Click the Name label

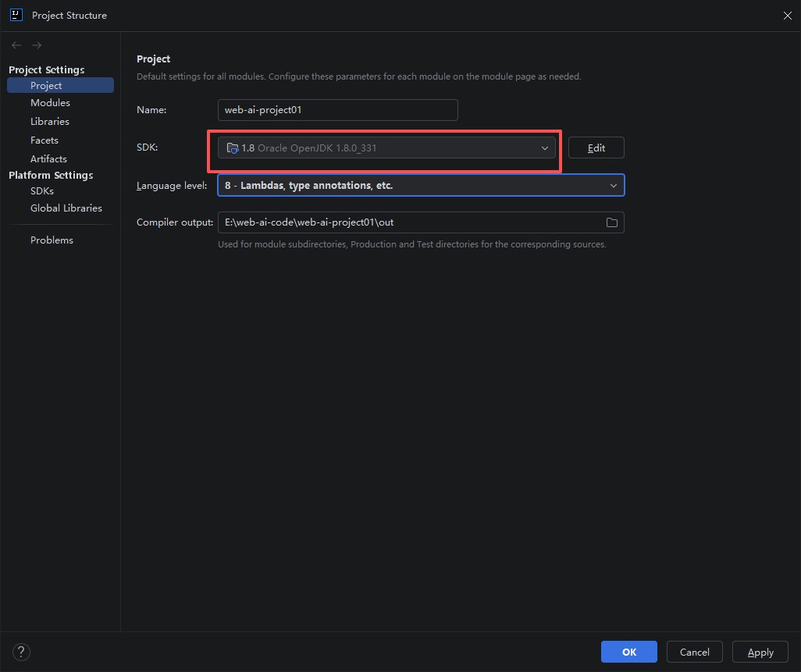tap(151, 110)
